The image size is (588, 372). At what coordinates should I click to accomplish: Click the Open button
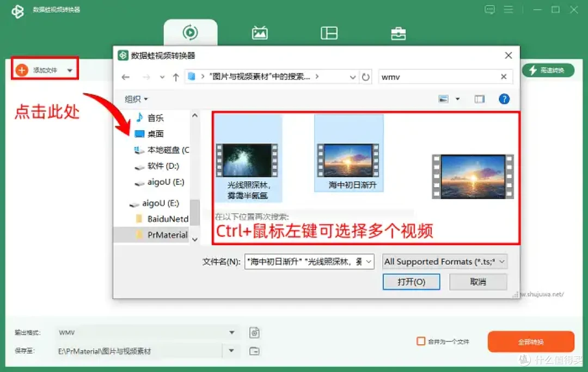pyautogui.click(x=412, y=282)
